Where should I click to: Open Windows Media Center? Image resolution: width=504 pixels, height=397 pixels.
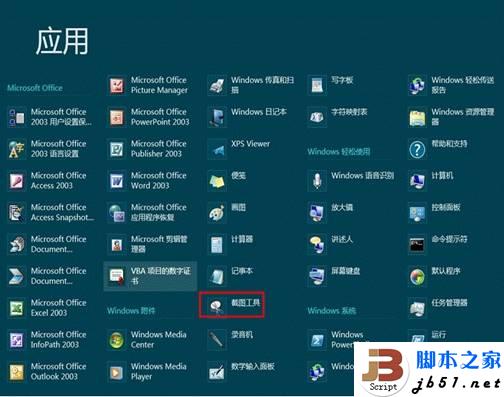117,340
